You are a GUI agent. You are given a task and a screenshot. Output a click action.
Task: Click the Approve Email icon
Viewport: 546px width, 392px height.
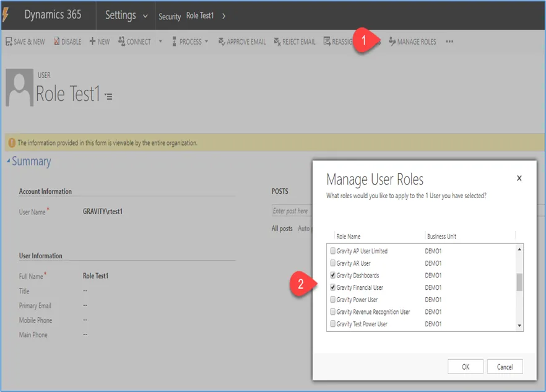click(x=222, y=42)
